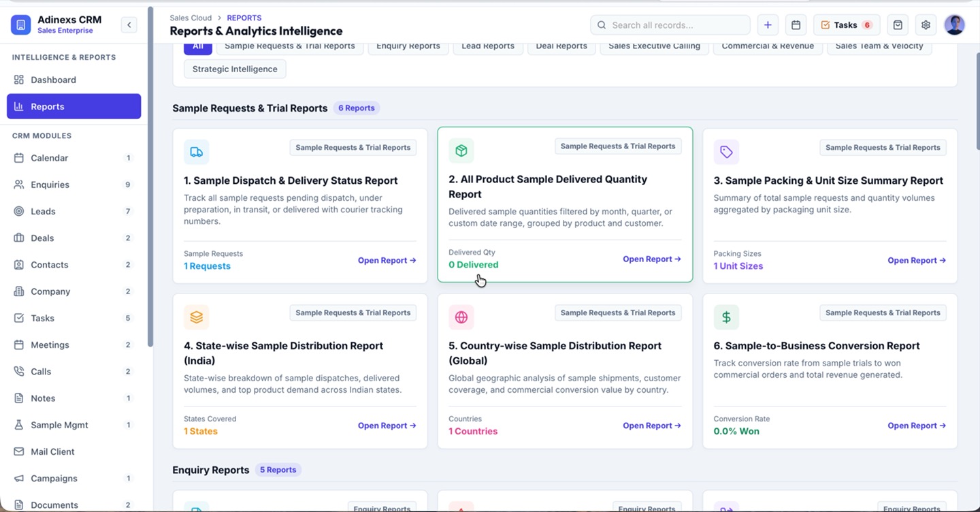Image resolution: width=980 pixels, height=512 pixels.
Task: Open Report for All Product Sample Delivered Quantity
Action: click(x=652, y=259)
